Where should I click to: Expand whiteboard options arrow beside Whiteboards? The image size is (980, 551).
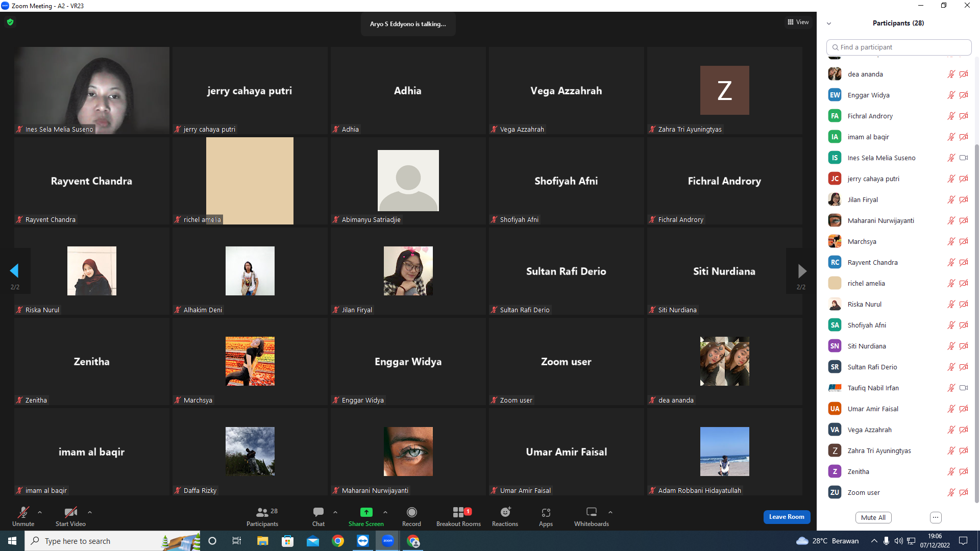610,512
